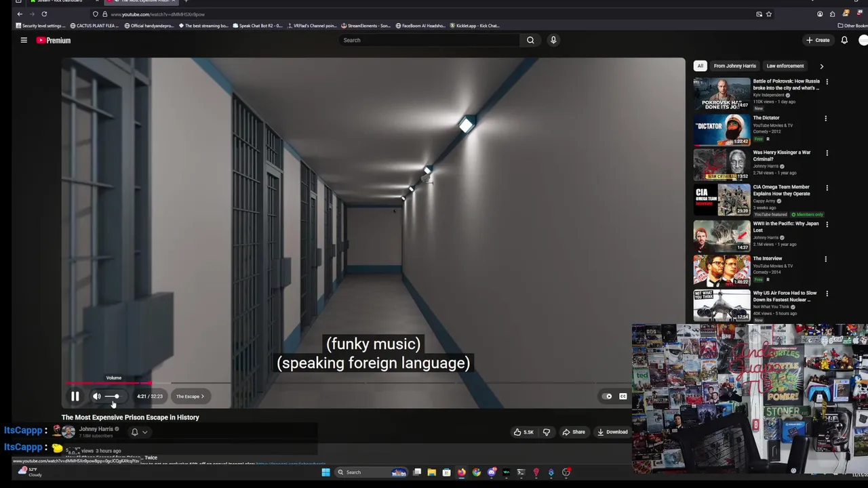Open the Why US Air Force video title
The height and width of the screenshot is (488, 868).
point(785,296)
